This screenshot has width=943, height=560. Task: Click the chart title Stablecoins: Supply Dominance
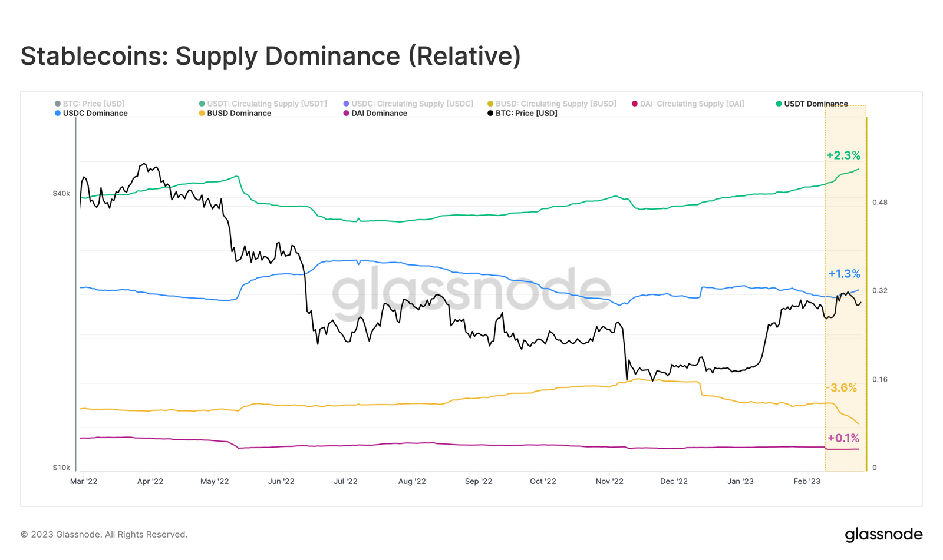[271, 56]
